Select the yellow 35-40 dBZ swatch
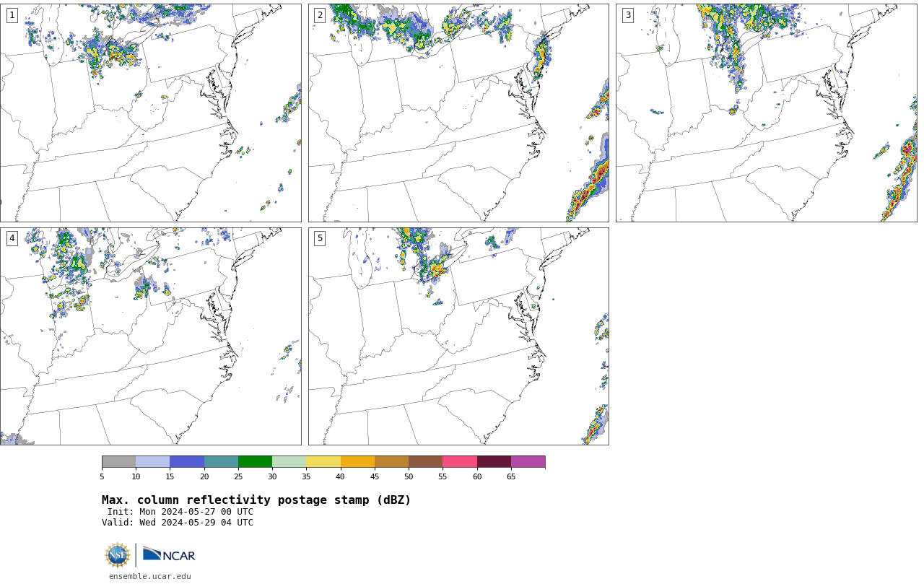Screen dimensions: 924x584 pyautogui.click(x=323, y=462)
